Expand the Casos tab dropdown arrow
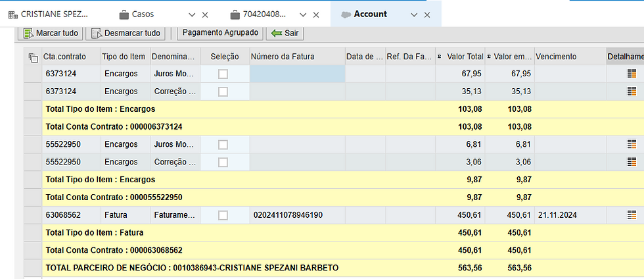 (x=192, y=14)
